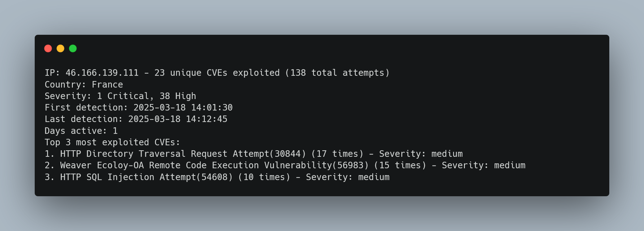Click the last detection timestamp 14:12:45
The image size is (644, 231).
(206, 119)
